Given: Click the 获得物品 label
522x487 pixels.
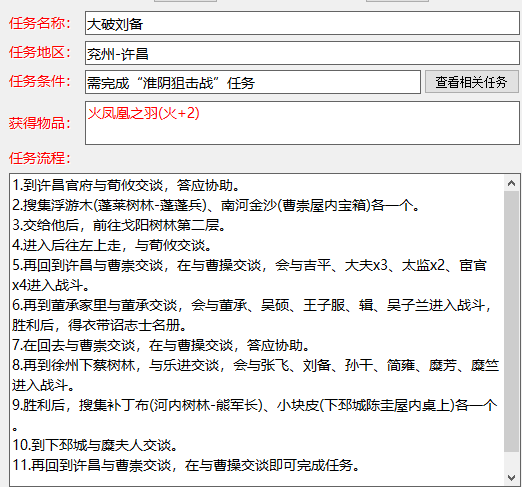Looking at the screenshot, I should coord(40,123).
